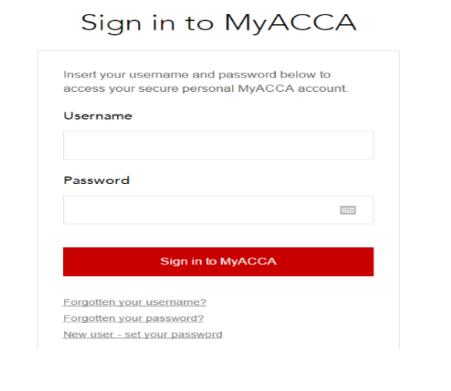Select the Sign in to MyACCA page heading
The height and width of the screenshot is (391, 451).
coord(219,23)
